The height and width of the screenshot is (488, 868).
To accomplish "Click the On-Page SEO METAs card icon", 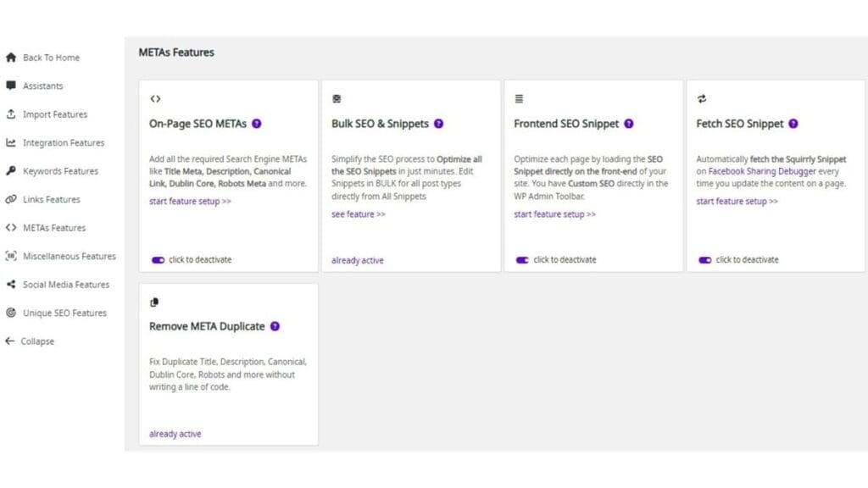I will click(155, 97).
